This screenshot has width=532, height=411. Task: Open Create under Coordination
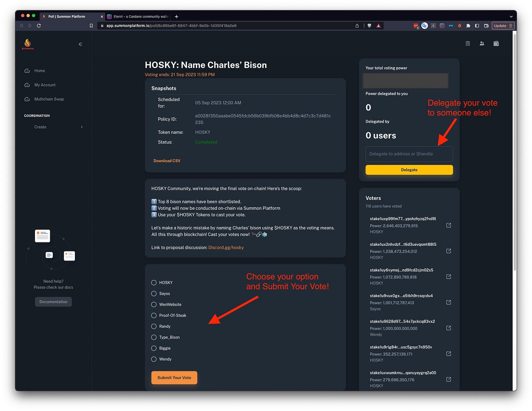pos(40,127)
